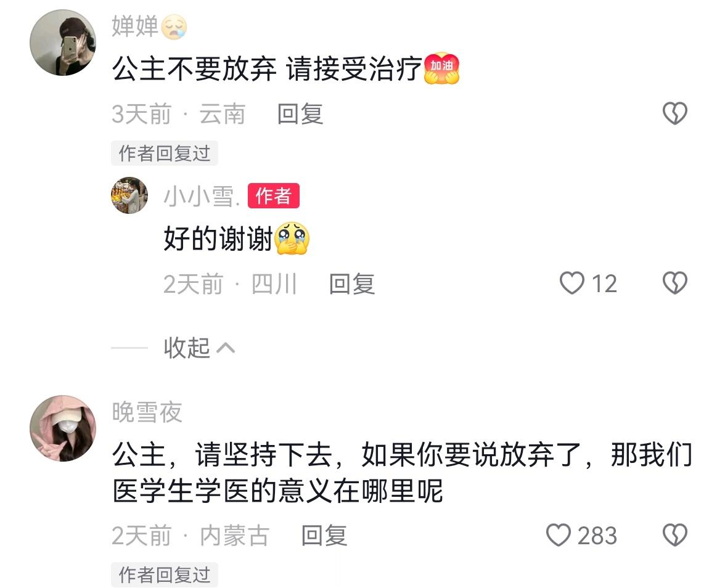Reply to 婵婵's comment
This screenshot has height=588, width=725.
pos(300,113)
